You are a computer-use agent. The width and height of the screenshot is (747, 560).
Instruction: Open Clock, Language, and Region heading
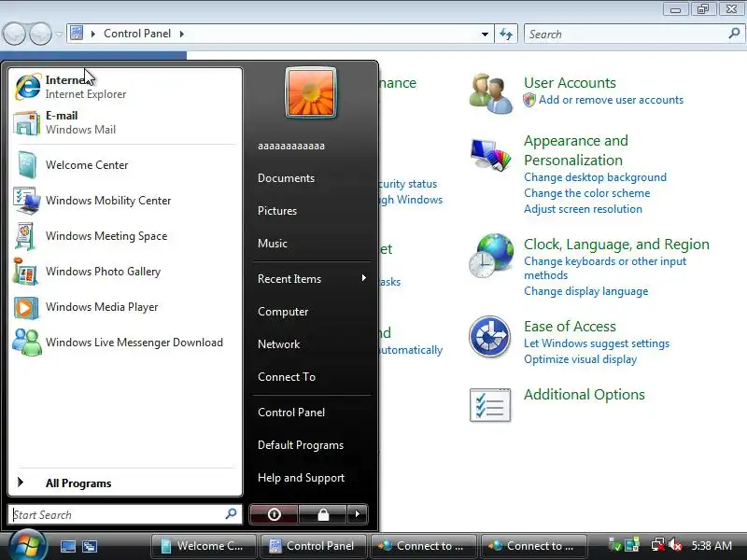pos(616,245)
